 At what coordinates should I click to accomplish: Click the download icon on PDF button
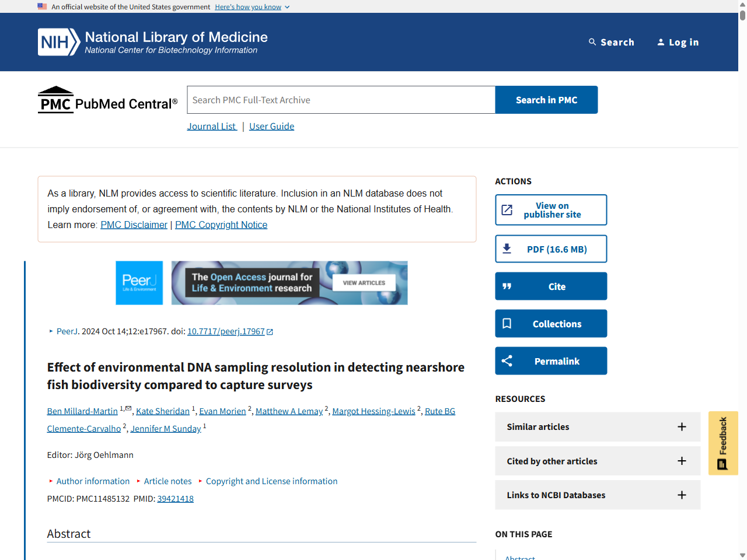(507, 249)
